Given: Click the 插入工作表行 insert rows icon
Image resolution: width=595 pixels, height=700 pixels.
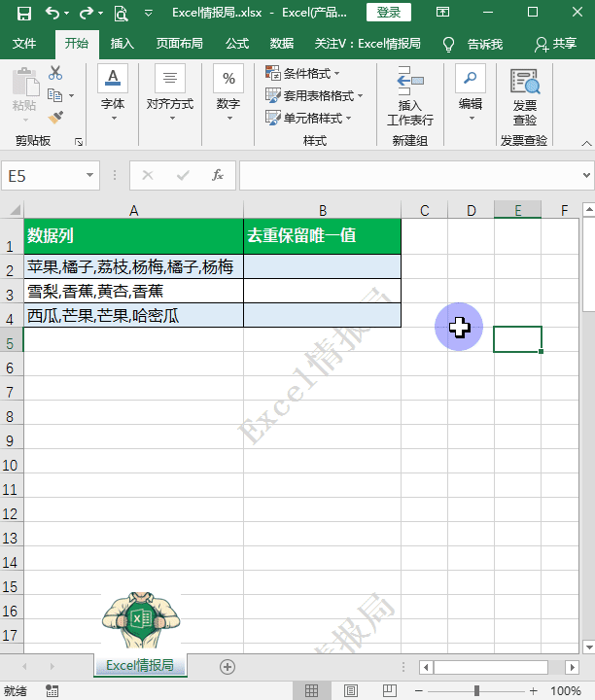Looking at the screenshot, I should coord(410,97).
